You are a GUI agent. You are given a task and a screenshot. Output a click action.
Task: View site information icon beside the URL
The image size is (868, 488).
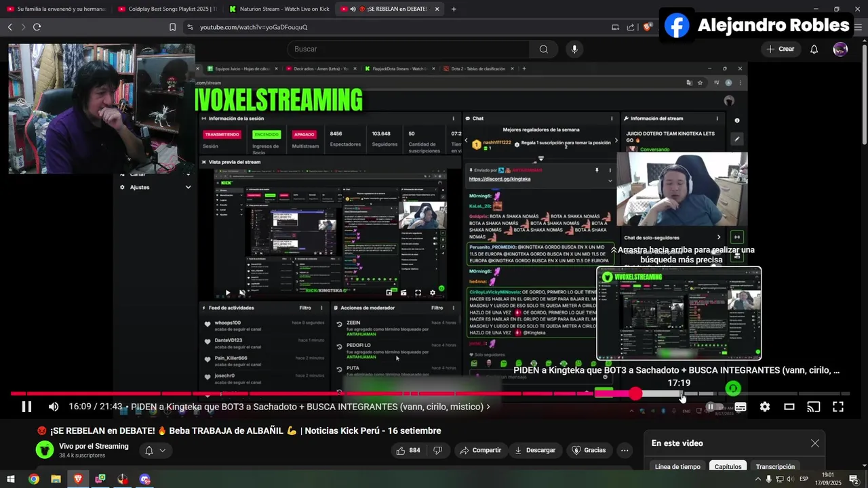[x=191, y=27]
